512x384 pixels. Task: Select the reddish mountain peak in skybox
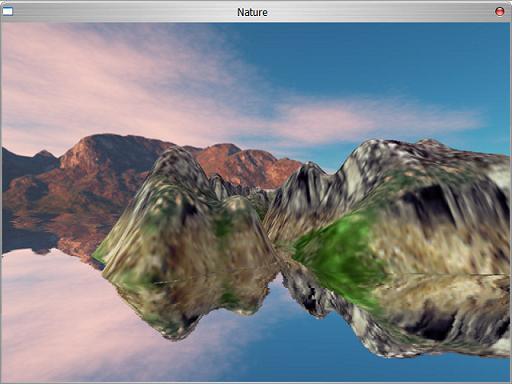(97, 148)
